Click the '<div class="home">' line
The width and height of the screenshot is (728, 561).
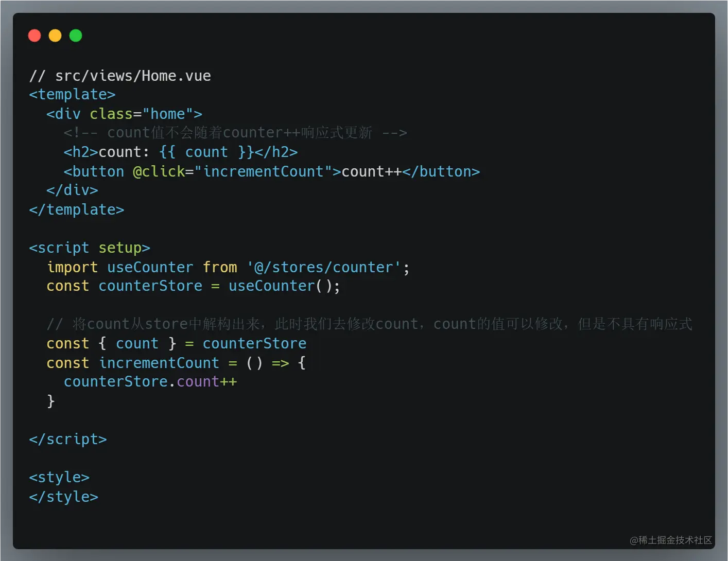tap(124, 114)
